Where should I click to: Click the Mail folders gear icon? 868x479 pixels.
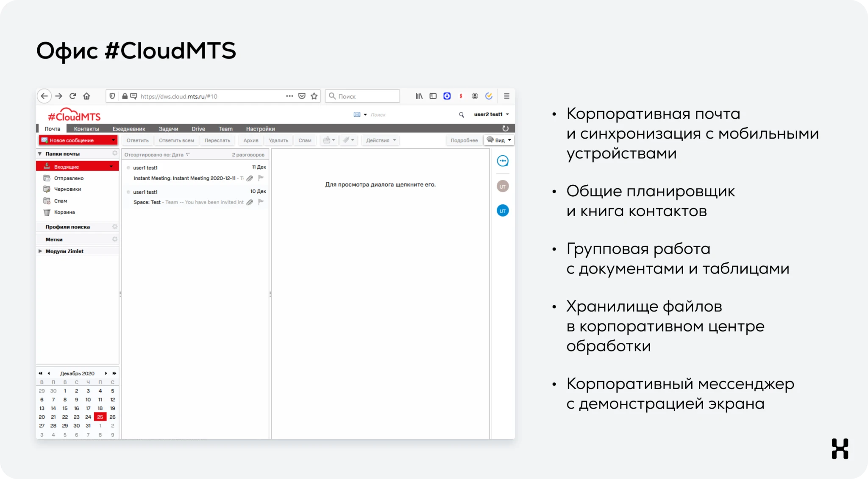click(114, 153)
